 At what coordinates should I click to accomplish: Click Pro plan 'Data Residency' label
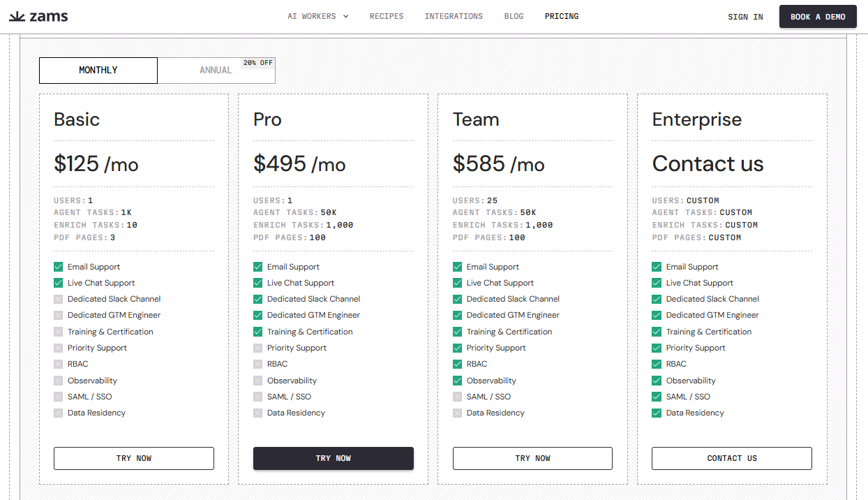pyautogui.click(x=296, y=413)
